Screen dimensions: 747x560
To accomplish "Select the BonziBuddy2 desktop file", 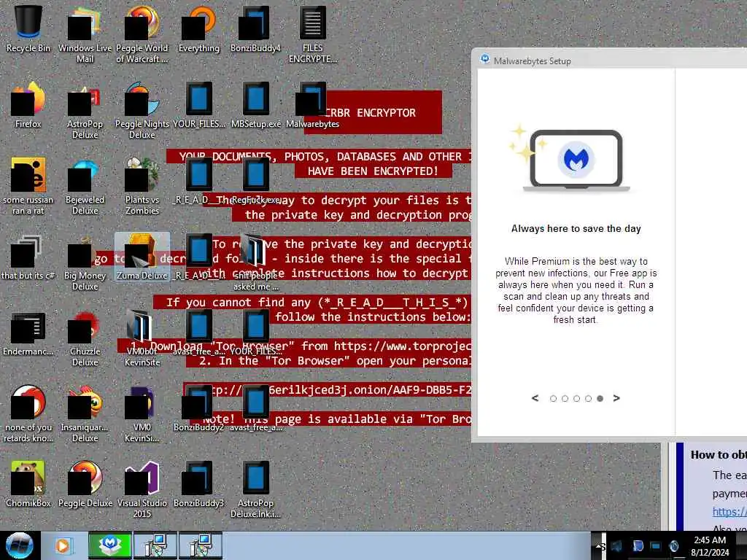I will point(198,408).
